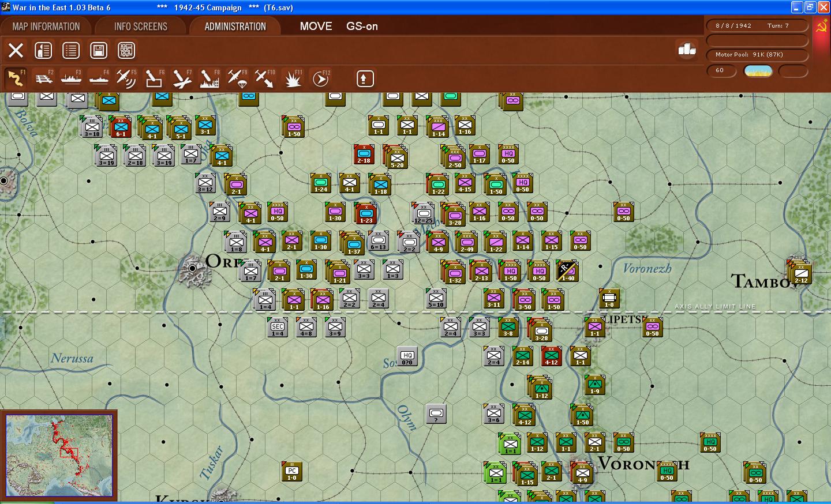Click the up-arrow box toolbar icon

coord(365,78)
